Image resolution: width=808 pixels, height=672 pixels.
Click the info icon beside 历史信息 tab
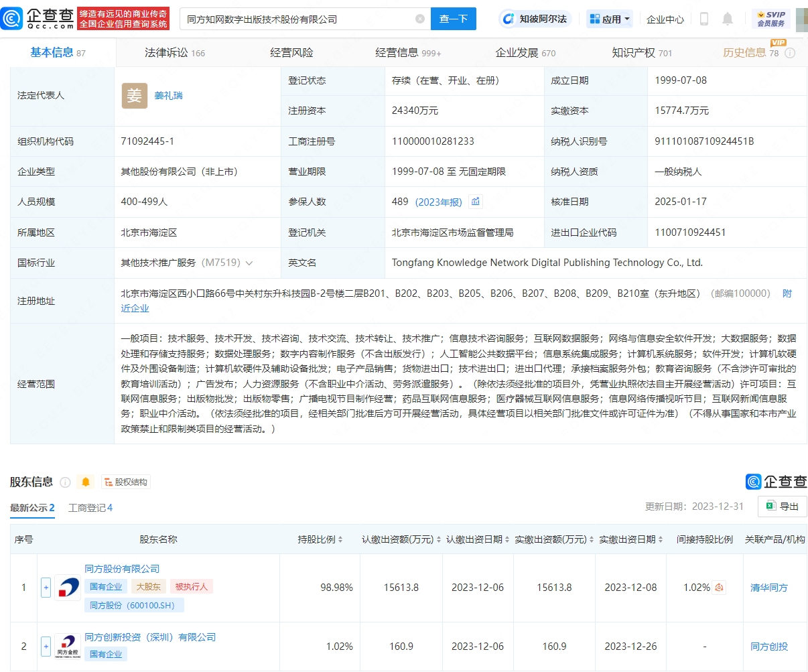[790, 53]
